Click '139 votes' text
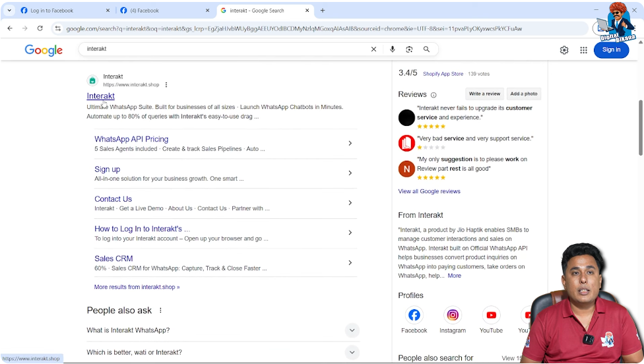Image resolution: width=644 pixels, height=364 pixels. (479, 74)
